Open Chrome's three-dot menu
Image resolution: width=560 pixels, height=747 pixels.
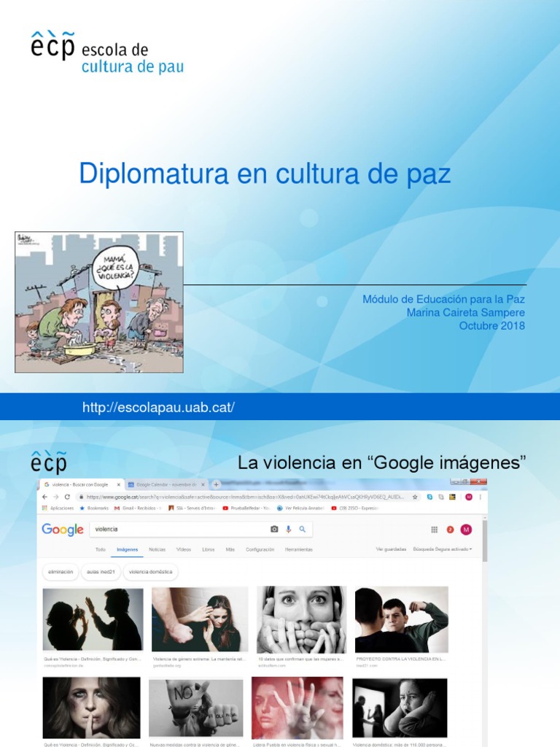[x=480, y=497]
